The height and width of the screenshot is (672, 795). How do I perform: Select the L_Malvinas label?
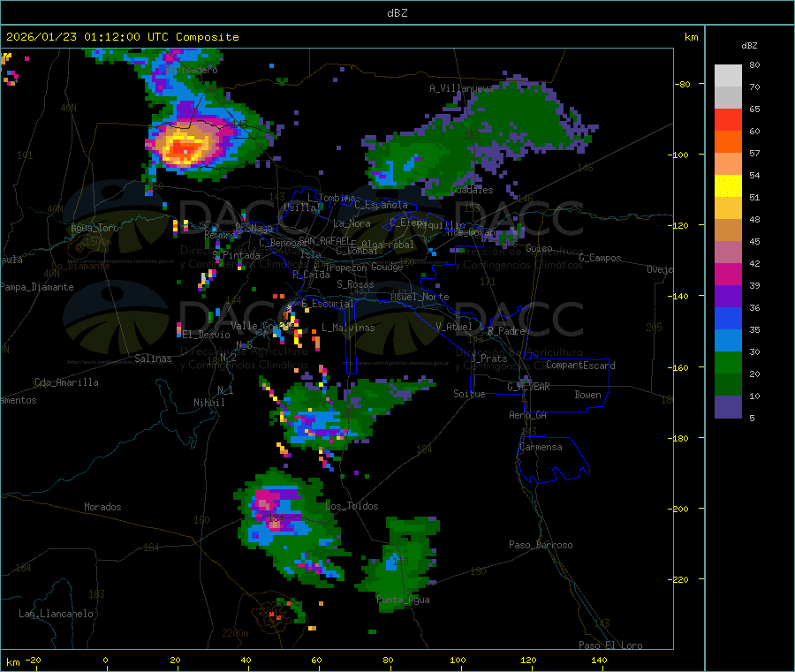click(x=348, y=328)
